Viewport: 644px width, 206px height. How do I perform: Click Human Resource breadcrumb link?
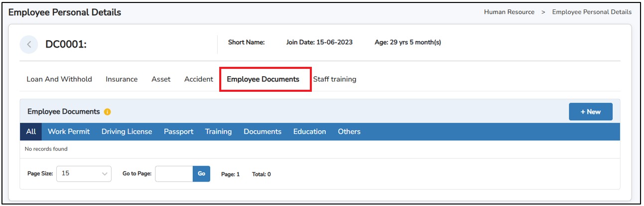(509, 12)
